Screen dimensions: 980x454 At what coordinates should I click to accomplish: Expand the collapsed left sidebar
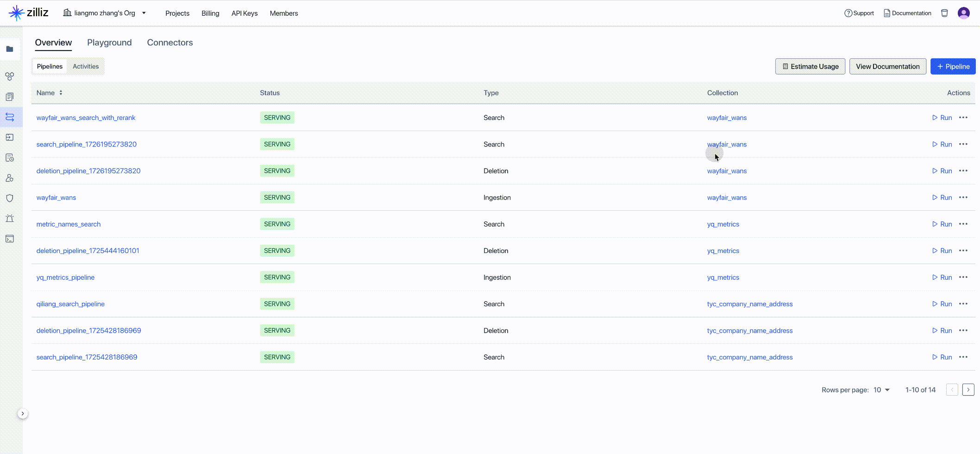[x=23, y=414]
